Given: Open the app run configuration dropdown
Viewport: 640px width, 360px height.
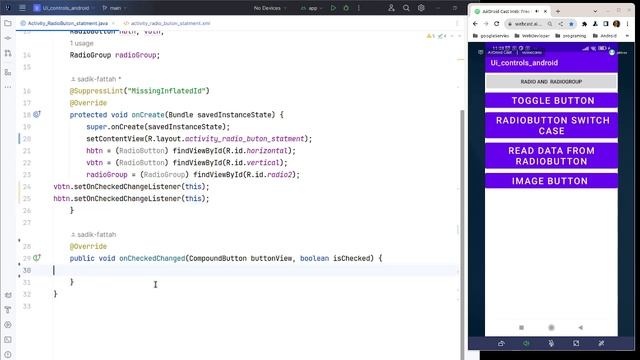Looking at the screenshot, I should pyautogui.click(x=311, y=8).
